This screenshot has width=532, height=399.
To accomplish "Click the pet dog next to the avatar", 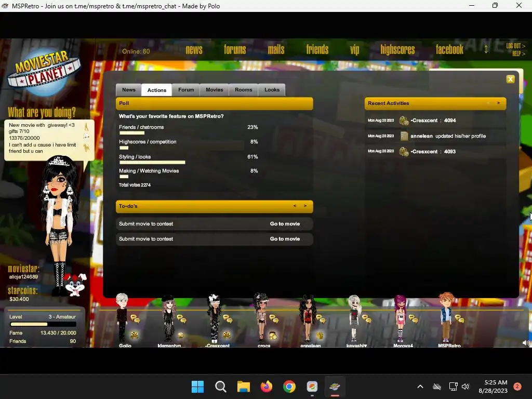I will 75,284.
